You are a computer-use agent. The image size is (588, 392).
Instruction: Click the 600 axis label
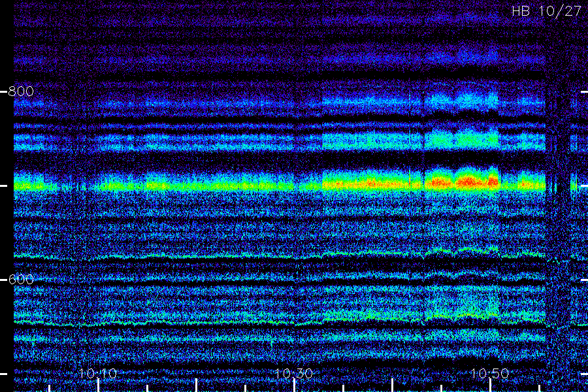pos(21,280)
